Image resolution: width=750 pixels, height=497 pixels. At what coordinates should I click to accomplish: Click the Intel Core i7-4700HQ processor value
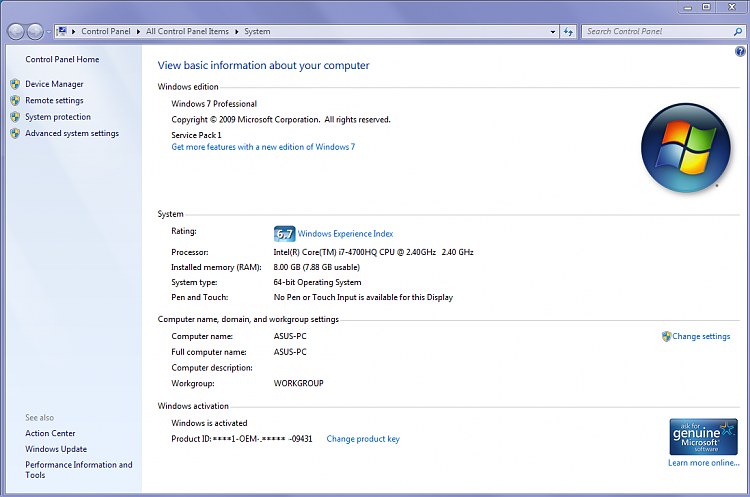[x=373, y=252]
